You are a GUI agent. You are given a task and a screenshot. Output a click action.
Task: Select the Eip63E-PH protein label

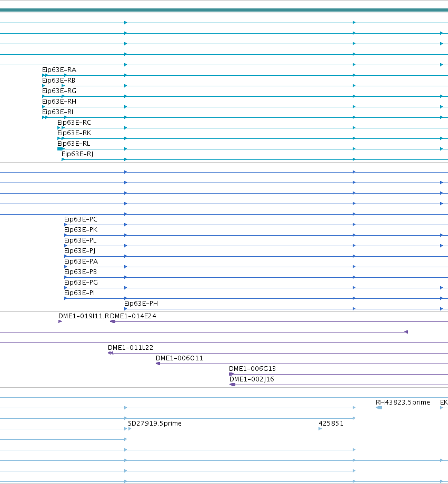pos(141,303)
